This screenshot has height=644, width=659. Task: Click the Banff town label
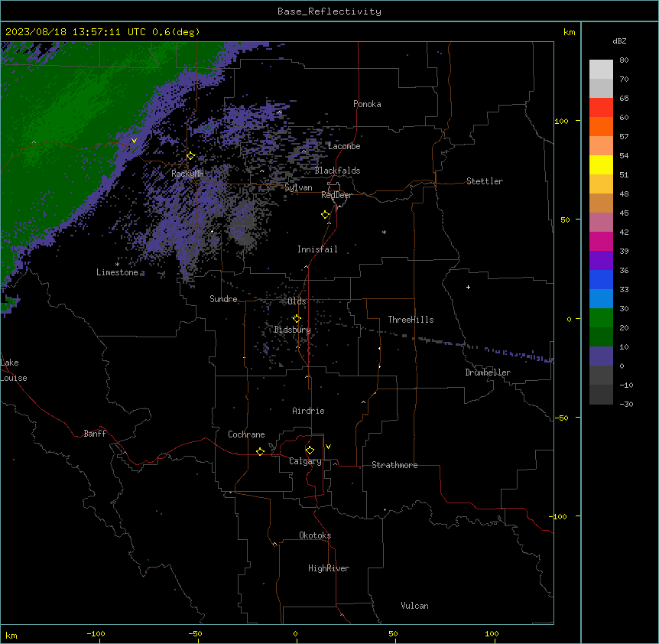click(95, 434)
